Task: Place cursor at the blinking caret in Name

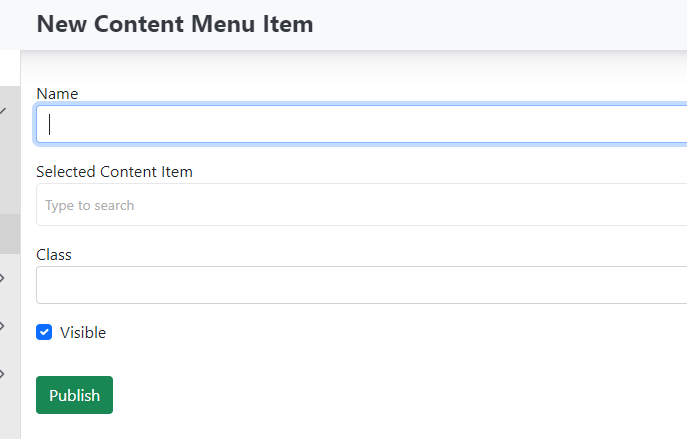Action: [50, 124]
